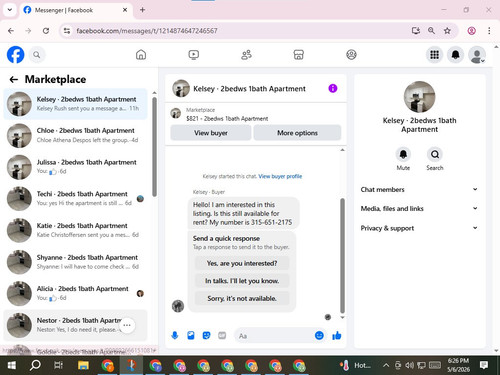Viewport: 500px width, 375px height.
Task: Open the Shyanne - 2beds 1bath Apartment chat
Action: (76, 262)
